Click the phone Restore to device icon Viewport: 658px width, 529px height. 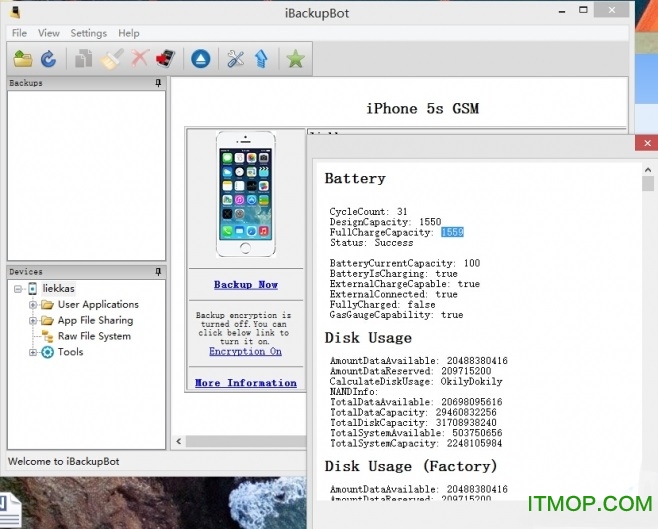click(165, 59)
